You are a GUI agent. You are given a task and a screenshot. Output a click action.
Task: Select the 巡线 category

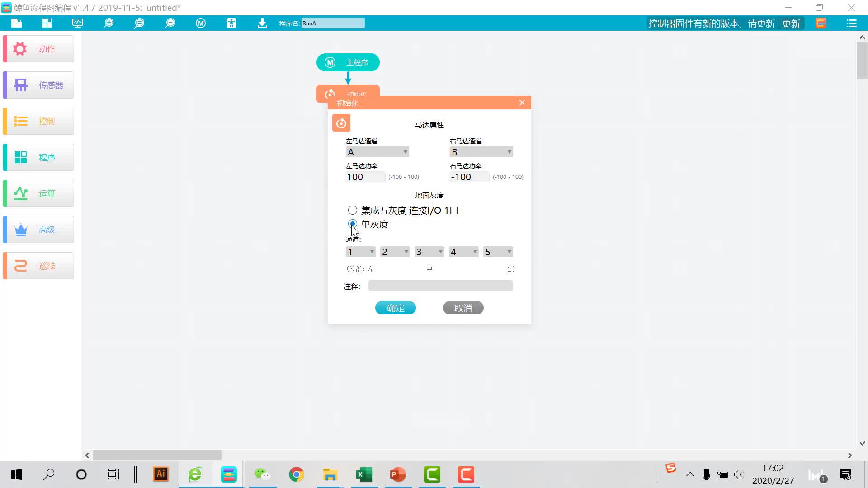pos(38,265)
